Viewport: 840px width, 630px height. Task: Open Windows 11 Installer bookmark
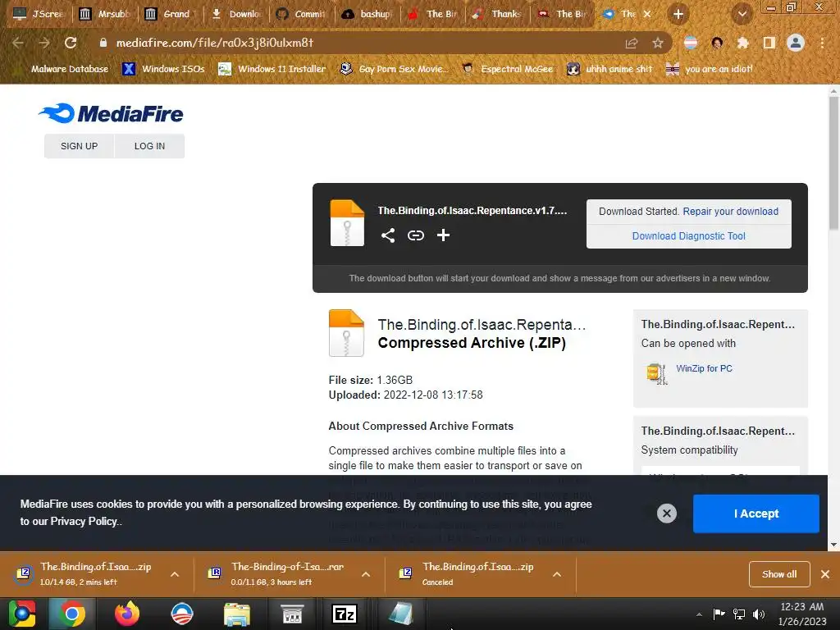point(272,69)
